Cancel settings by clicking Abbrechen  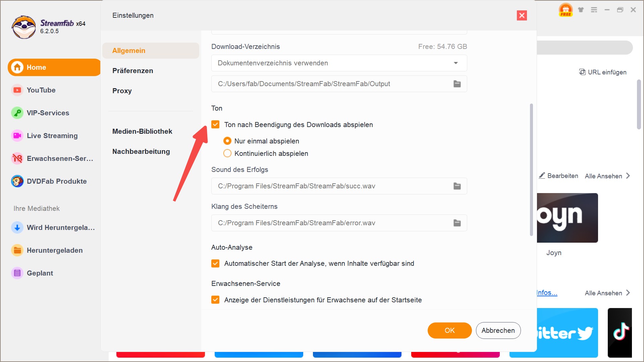point(498,330)
